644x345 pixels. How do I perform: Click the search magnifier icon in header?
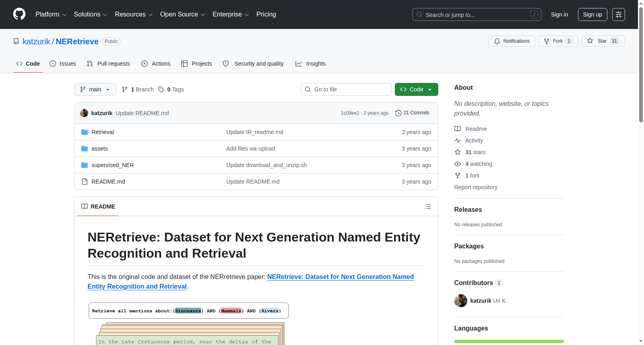point(419,14)
